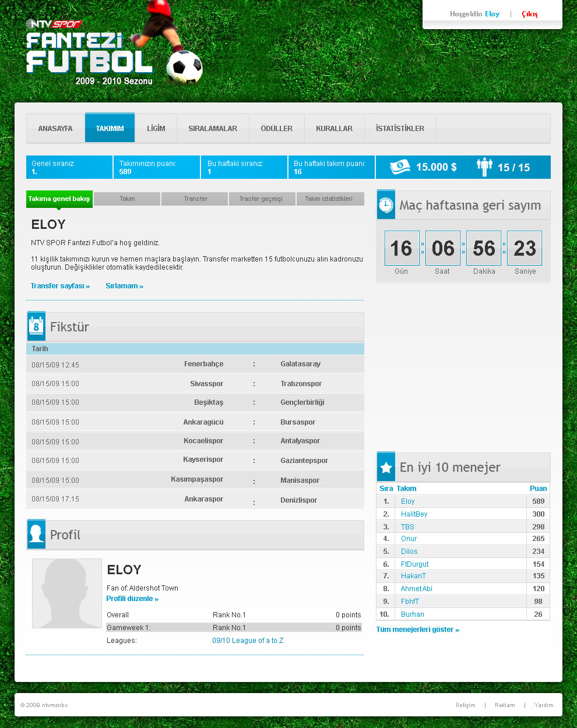Switch to the Takım sub-tab
This screenshot has width=577, height=728.
(x=127, y=199)
